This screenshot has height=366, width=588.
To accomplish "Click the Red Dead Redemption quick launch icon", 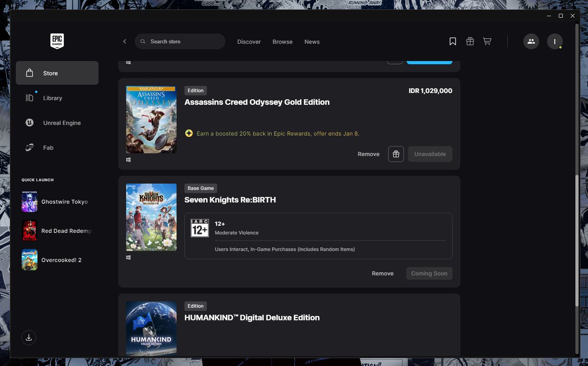I will (x=29, y=231).
